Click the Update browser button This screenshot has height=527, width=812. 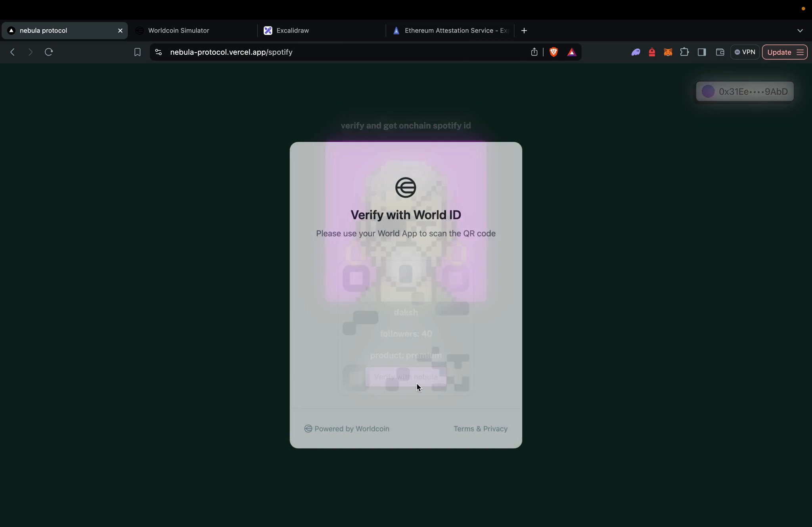pyautogui.click(x=785, y=52)
